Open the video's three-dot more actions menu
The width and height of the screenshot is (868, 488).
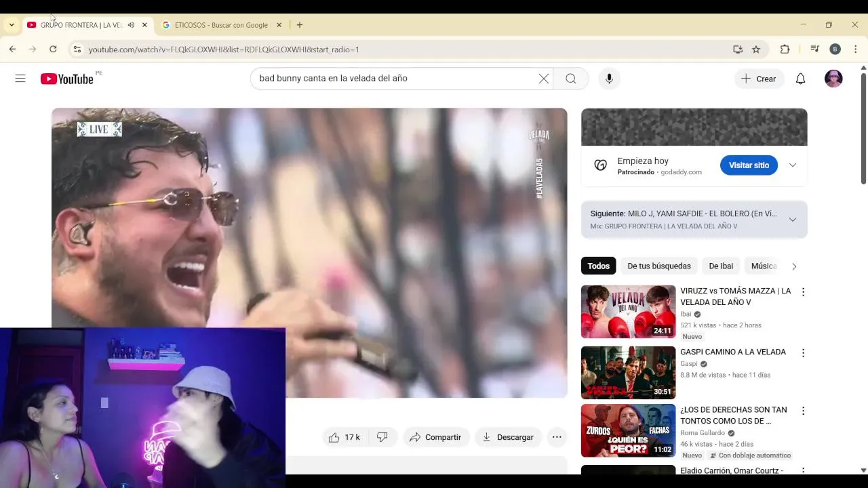[x=557, y=437]
